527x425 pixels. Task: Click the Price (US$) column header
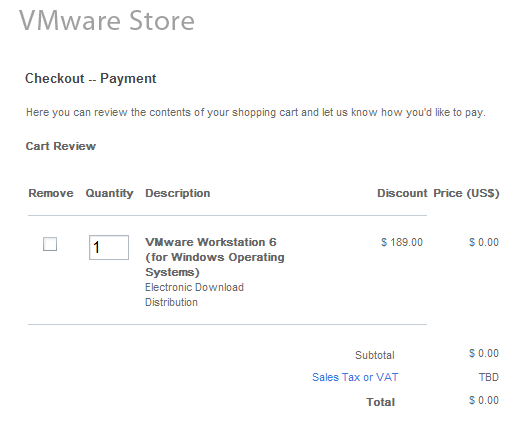point(466,194)
